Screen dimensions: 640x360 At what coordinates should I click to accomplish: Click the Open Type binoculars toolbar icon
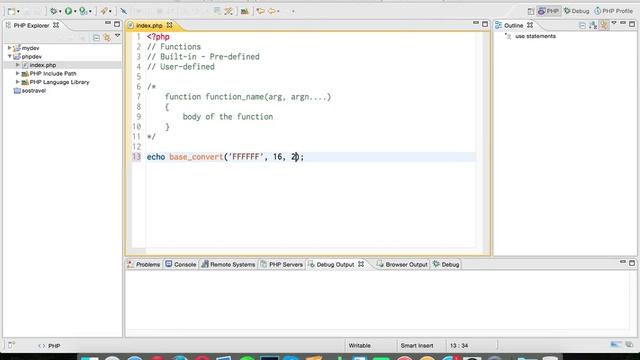(244, 11)
